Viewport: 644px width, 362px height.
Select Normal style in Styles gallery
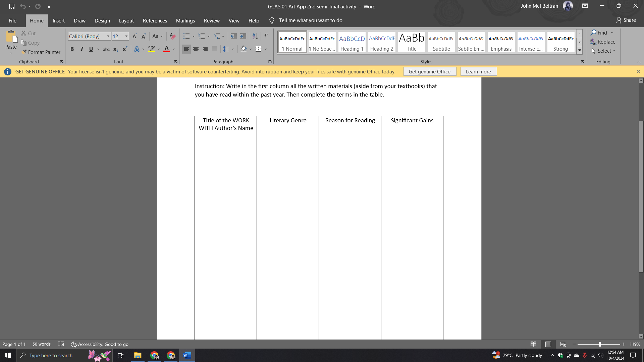coord(292,43)
